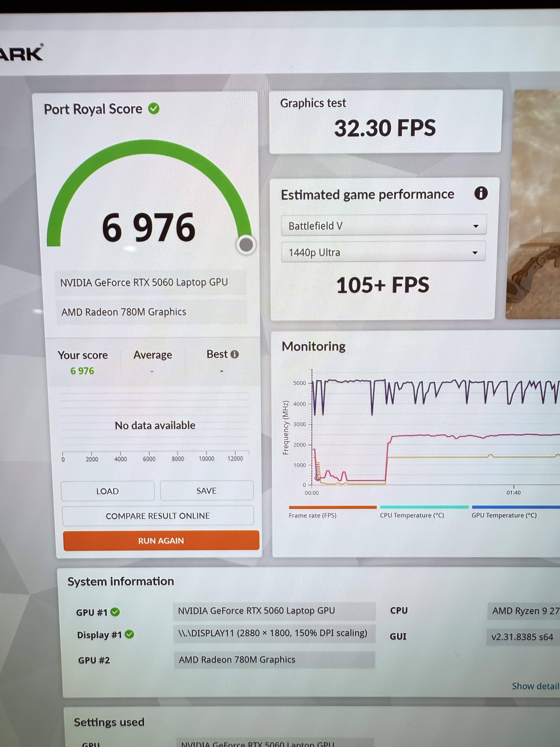The width and height of the screenshot is (560, 747).
Task: Click the SAVE button
Action: (x=207, y=491)
